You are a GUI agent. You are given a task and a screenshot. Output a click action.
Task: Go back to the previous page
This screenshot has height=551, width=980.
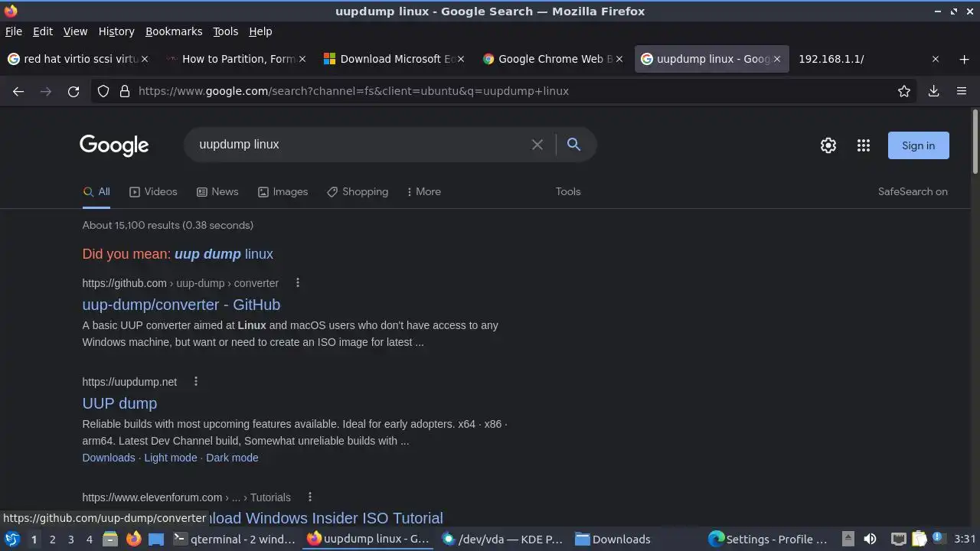(x=18, y=91)
